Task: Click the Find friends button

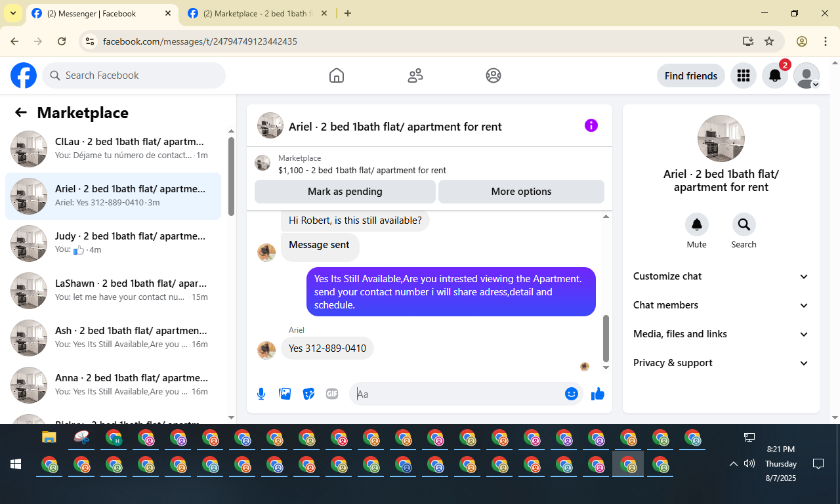Action: (x=691, y=75)
